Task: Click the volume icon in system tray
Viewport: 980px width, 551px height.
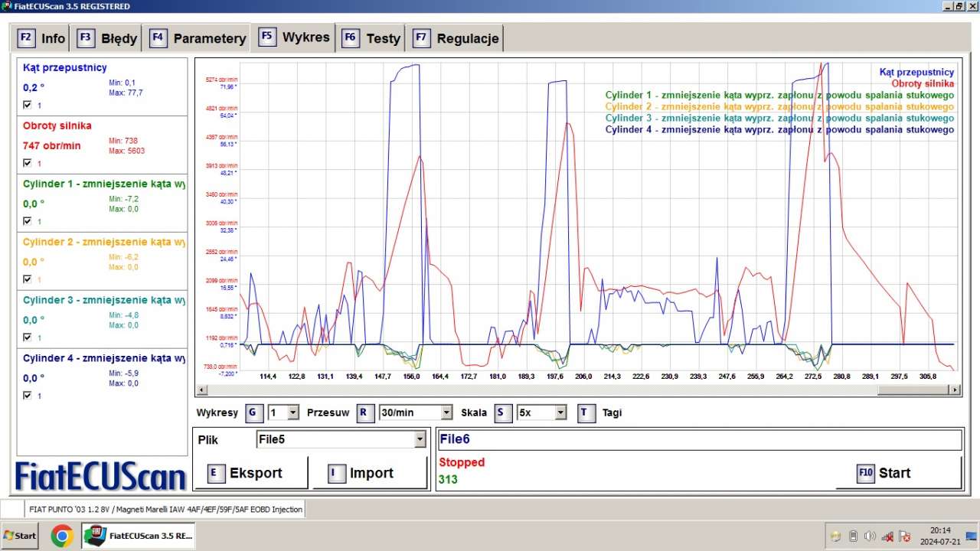Action: point(870,536)
